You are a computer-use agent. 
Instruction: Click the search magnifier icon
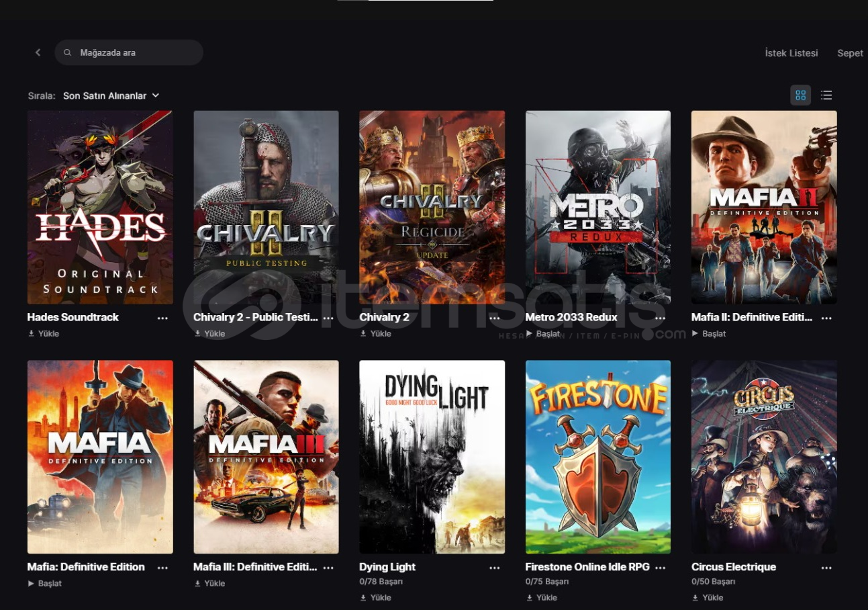(x=68, y=52)
